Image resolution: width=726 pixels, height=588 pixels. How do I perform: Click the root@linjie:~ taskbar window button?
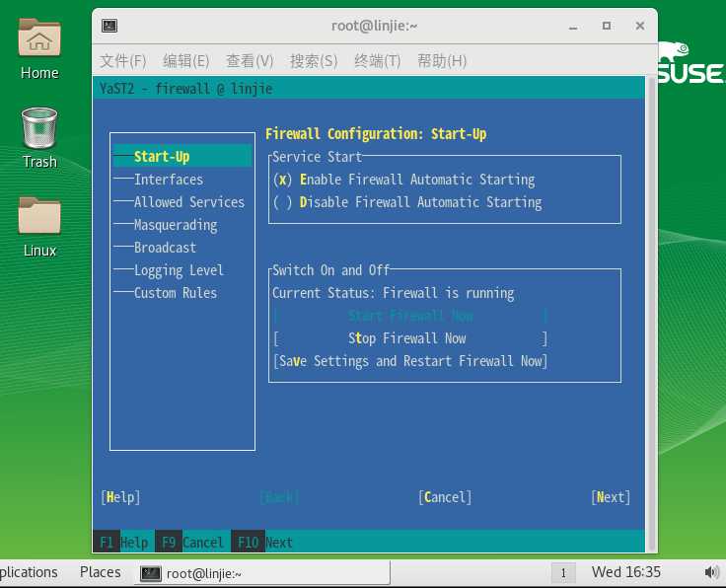click(262, 573)
